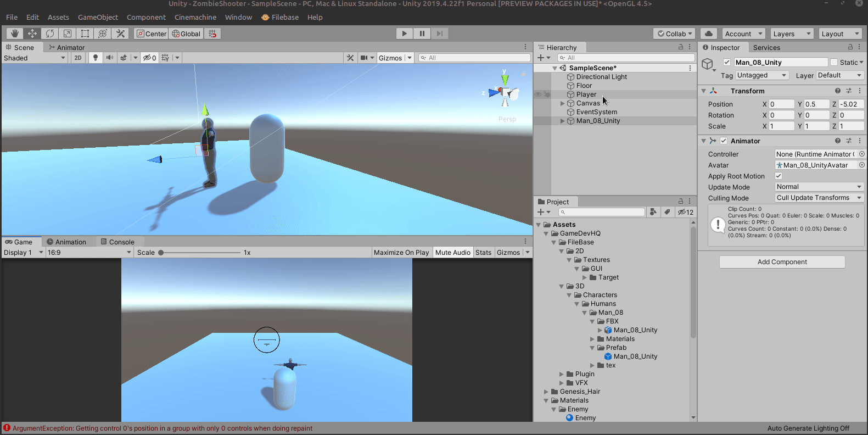Screen dimensions: 868x435
Task: Click the Project search field
Action: (602, 212)
